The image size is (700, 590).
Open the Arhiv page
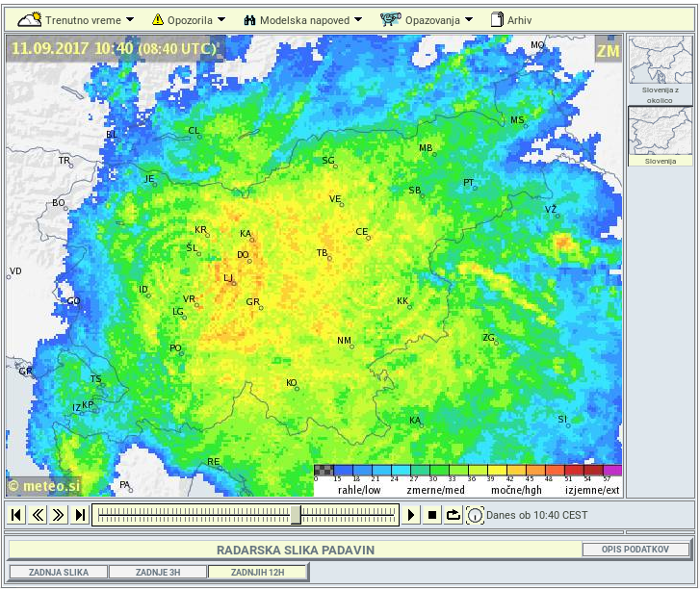tap(511, 20)
